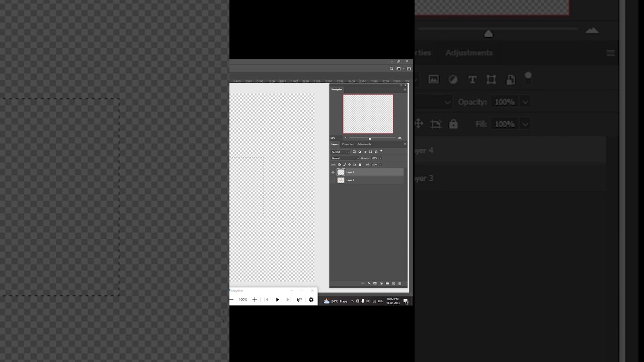Click Magnifier previous sentence button
This screenshot has width=644, height=362.
pos(266,300)
